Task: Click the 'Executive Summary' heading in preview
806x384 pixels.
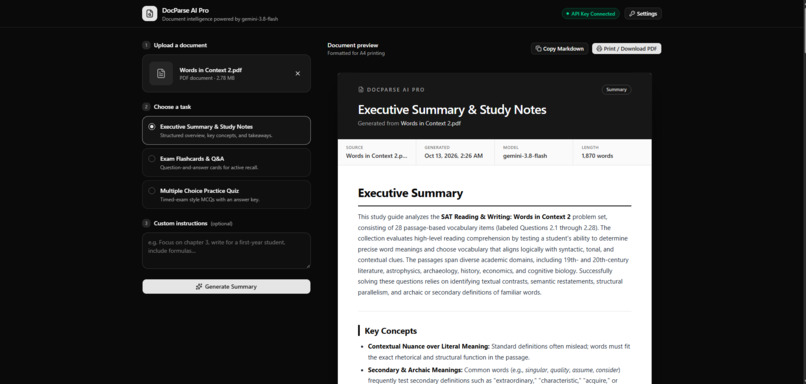Action: (x=410, y=193)
